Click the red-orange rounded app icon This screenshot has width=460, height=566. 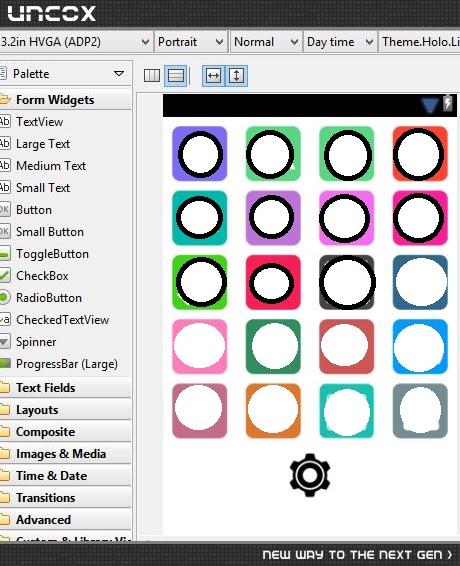420,154
